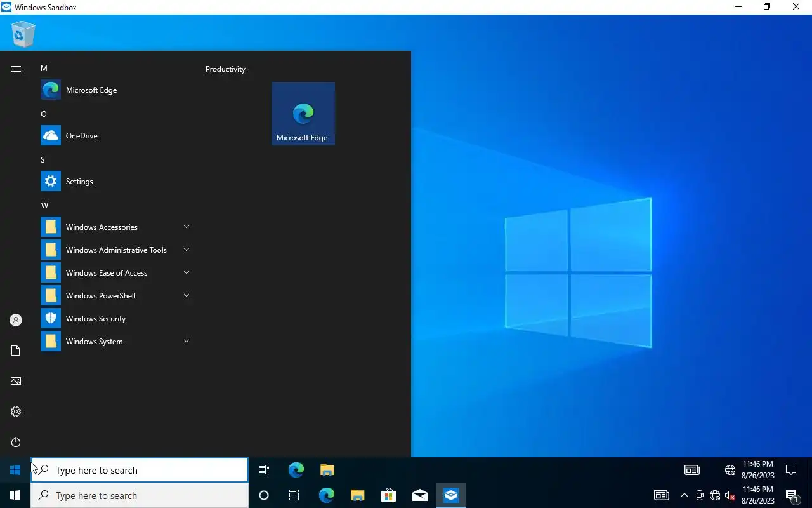The image size is (812, 508).
Task: Open Microsoft Store on the host taskbar
Action: [388, 495]
